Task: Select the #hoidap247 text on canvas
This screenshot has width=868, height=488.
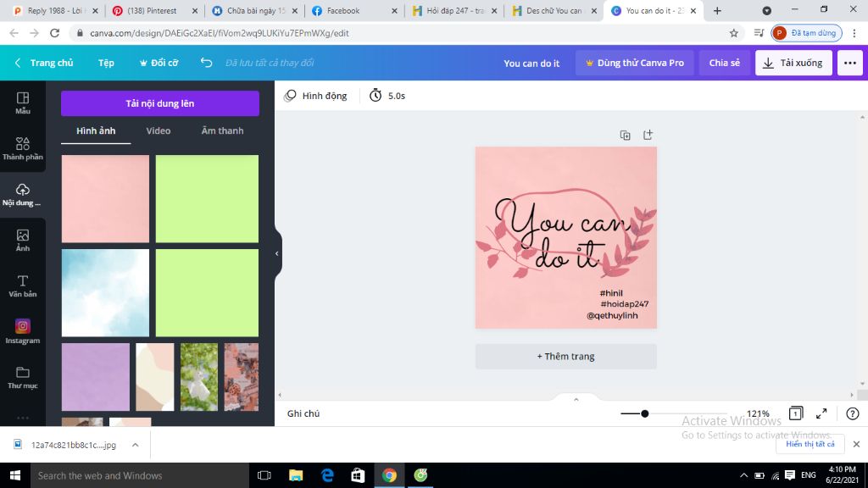Action: [625, 304]
